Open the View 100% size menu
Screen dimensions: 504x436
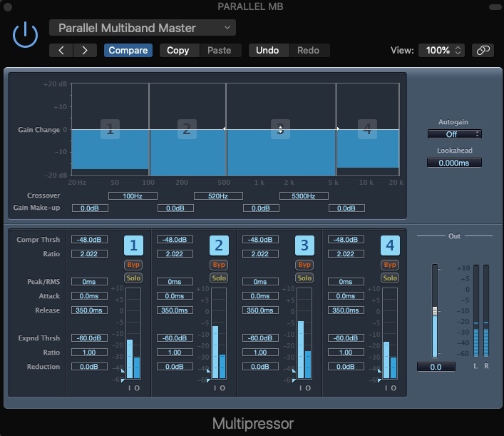(442, 50)
